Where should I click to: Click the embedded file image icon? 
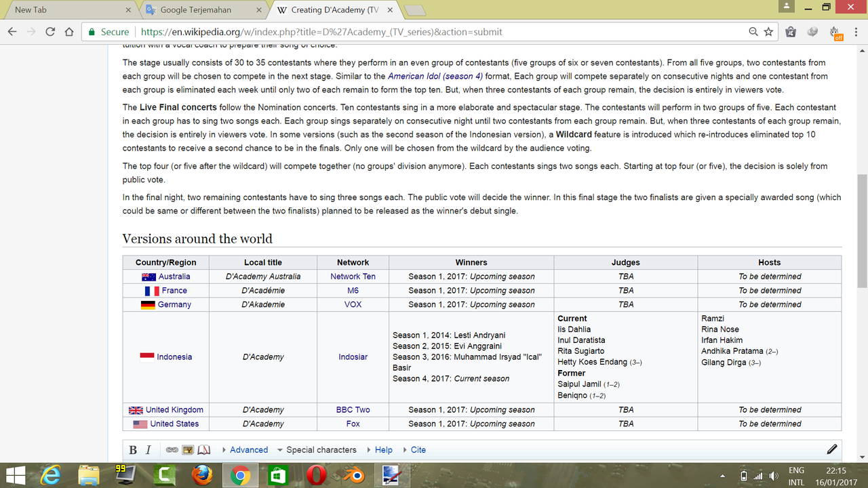pyautogui.click(x=188, y=450)
